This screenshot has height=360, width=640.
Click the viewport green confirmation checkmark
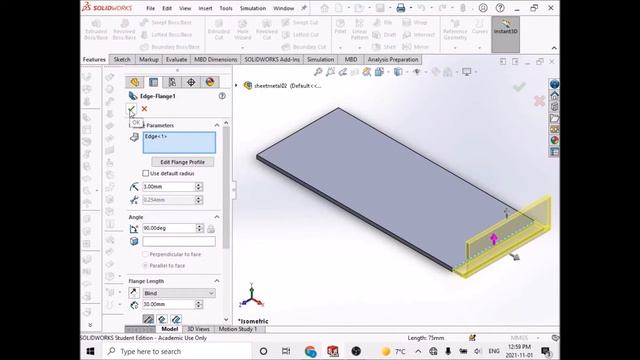pyautogui.click(x=519, y=87)
